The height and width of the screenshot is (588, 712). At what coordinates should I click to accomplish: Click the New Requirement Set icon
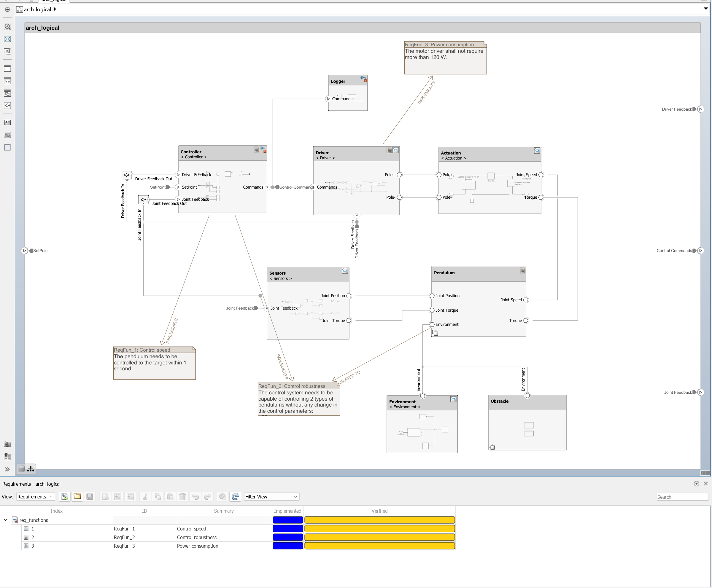point(64,497)
